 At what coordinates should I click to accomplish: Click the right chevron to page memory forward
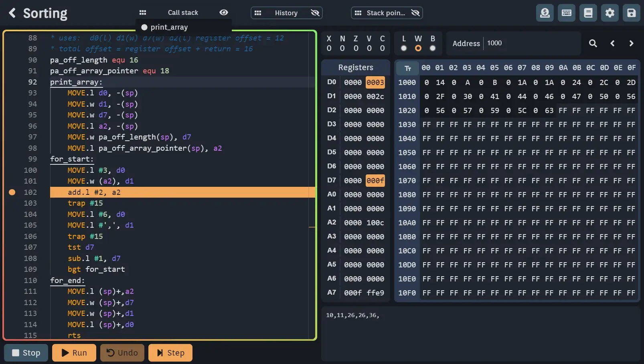tap(631, 43)
